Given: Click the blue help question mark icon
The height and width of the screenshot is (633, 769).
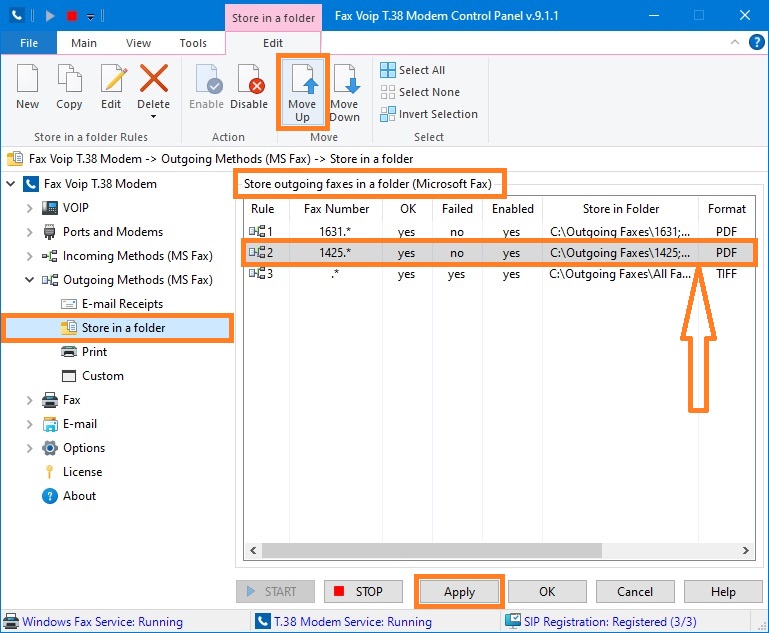Looking at the screenshot, I should 756,42.
